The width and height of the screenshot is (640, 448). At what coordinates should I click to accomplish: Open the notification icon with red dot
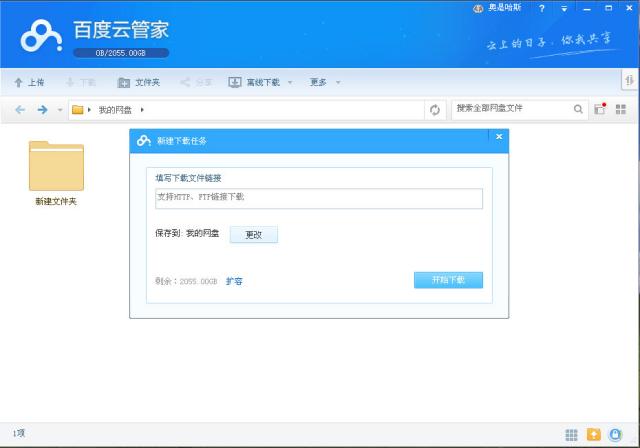pos(600,109)
